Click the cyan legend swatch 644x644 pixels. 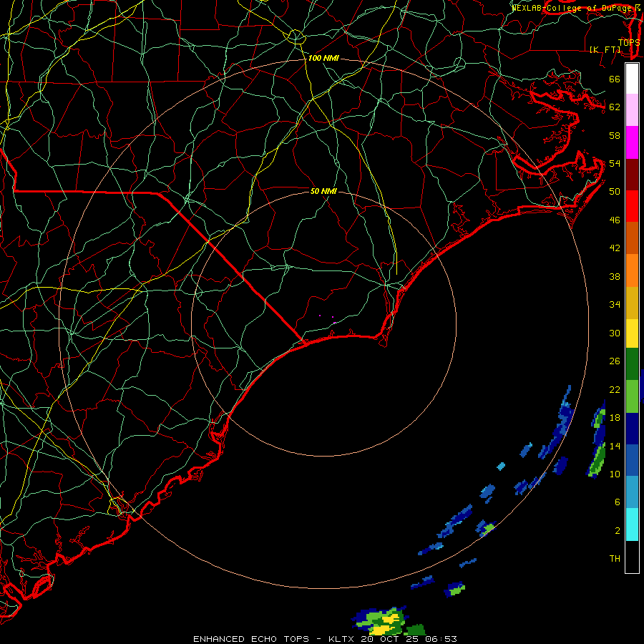click(x=632, y=525)
